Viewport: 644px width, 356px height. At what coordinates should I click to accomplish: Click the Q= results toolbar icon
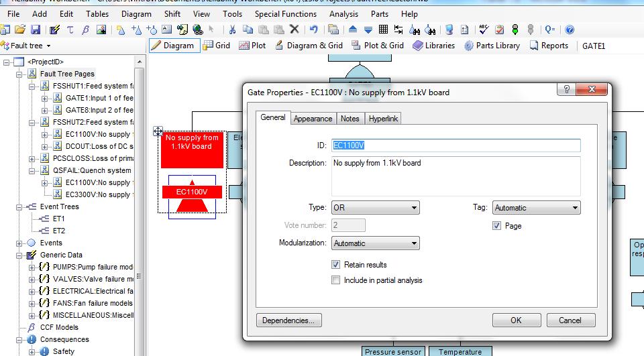pyautogui.click(x=550, y=29)
